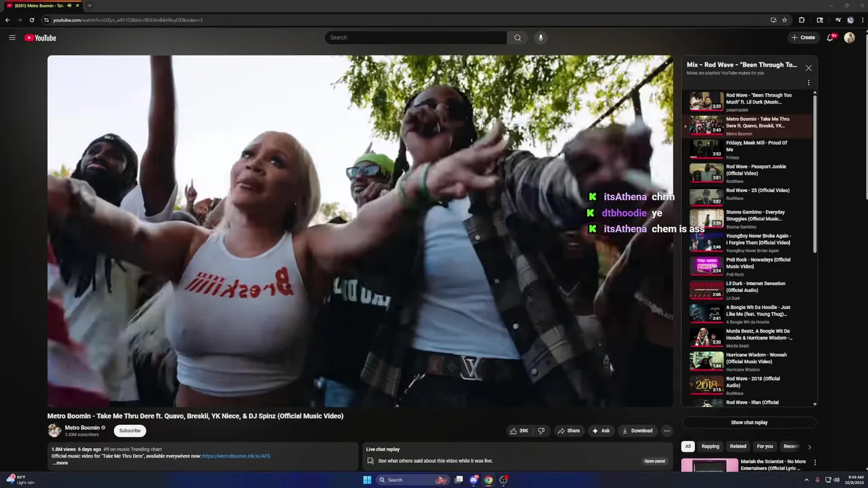Play Rod Wave - Passport Junkie
Screen dimensions: 868x488
(748, 173)
